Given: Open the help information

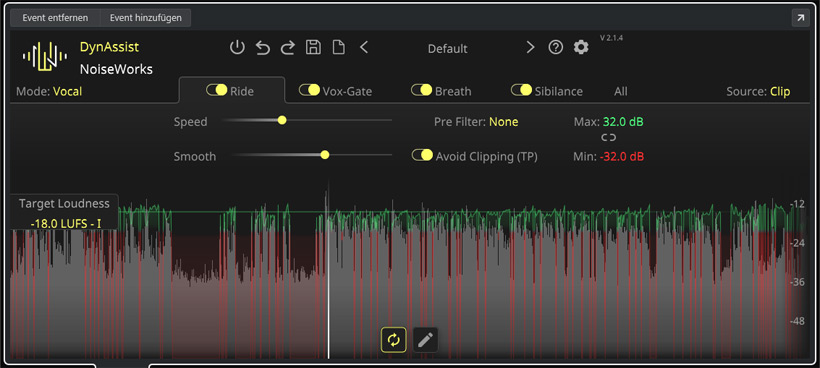Looking at the screenshot, I should point(555,48).
